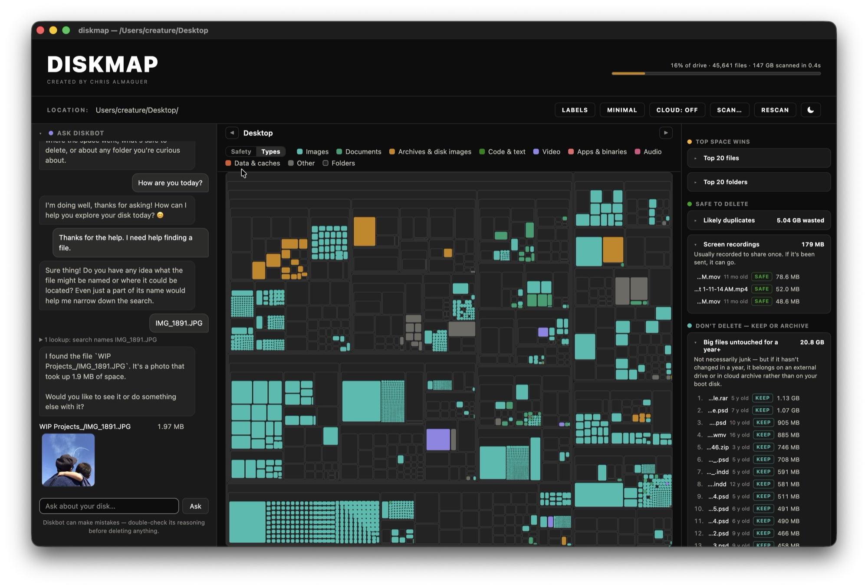Click the WIP Projects_/IMG_1891.JPG file name

pos(85,427)
